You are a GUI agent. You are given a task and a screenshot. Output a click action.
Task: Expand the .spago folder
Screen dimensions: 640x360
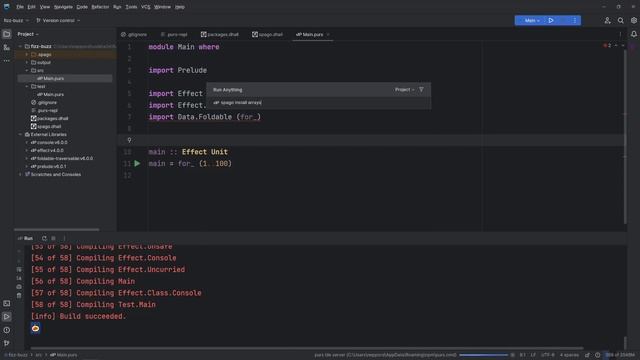coord(27,54)
